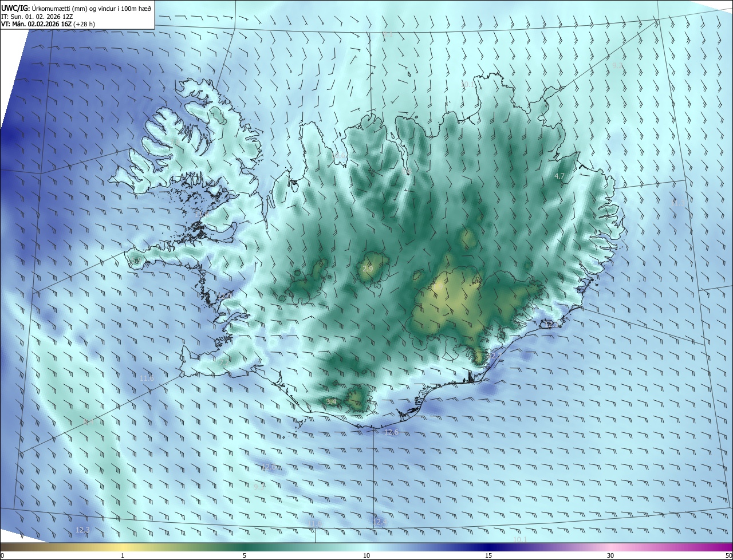Click the 'VT: Mán. 02.02.2026 16Z (+28 h)' line
The image size is (733, 560).
49,25
